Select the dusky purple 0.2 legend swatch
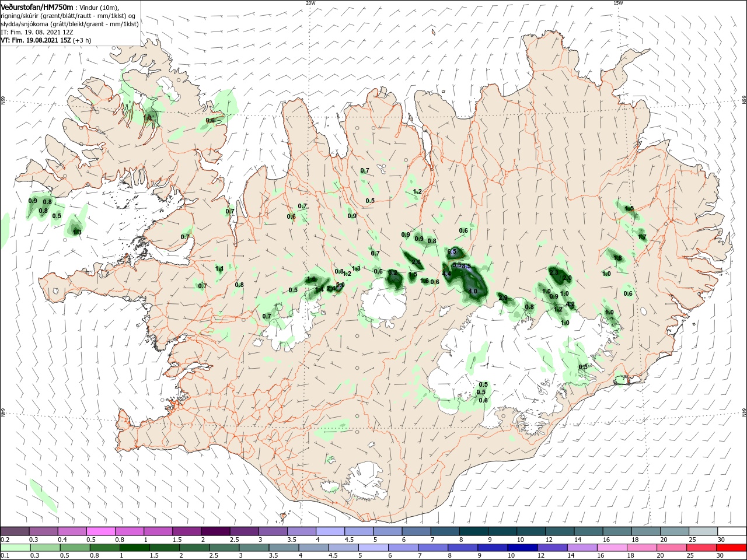 pos(15,531)
